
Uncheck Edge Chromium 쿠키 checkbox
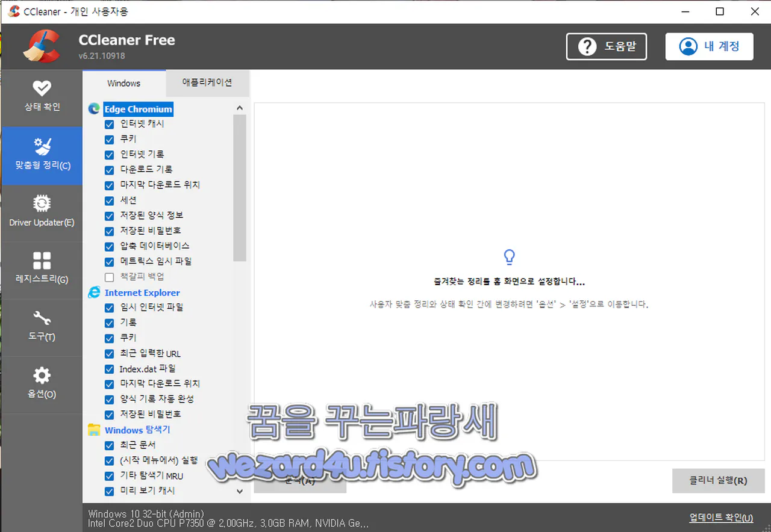pos(109,140)
